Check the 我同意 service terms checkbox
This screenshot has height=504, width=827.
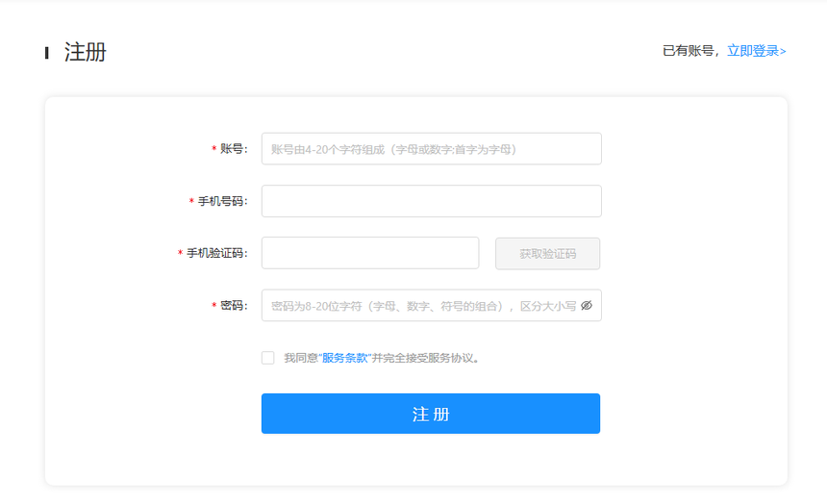268,358
